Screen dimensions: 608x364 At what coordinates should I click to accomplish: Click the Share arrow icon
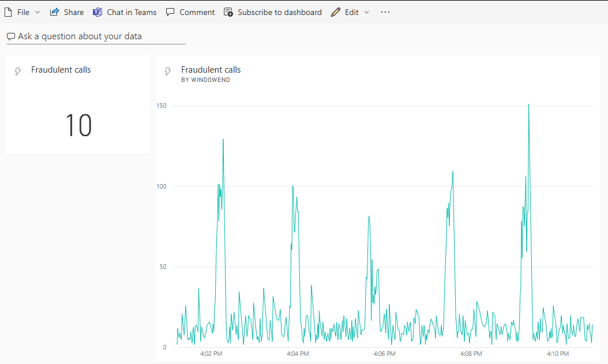point(54,12)
